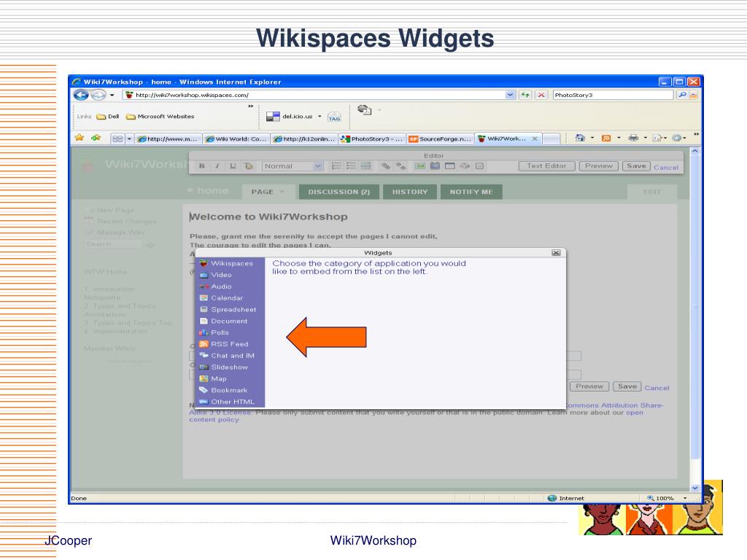Open the HISTORY page tab
Screen dimensions: 747x560
pos(410,192)
